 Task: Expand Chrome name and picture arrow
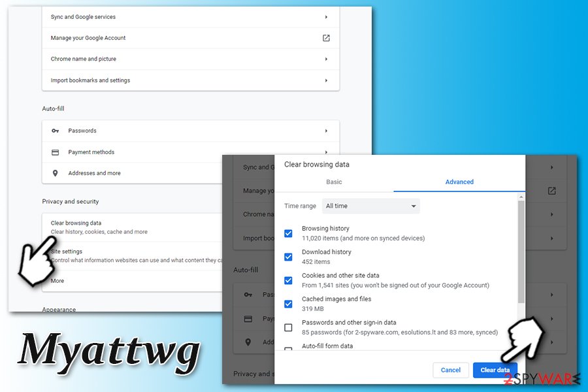(326, 59)
